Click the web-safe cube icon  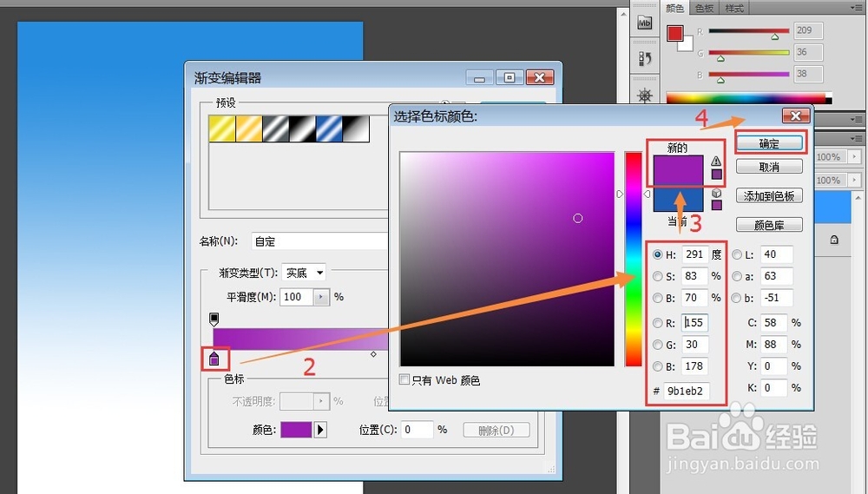716,193
